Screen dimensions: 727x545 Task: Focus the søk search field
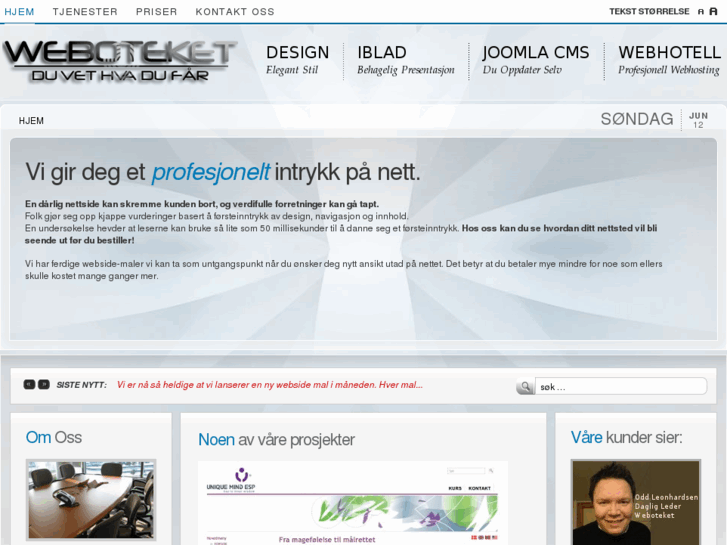[x=621, y=386]
